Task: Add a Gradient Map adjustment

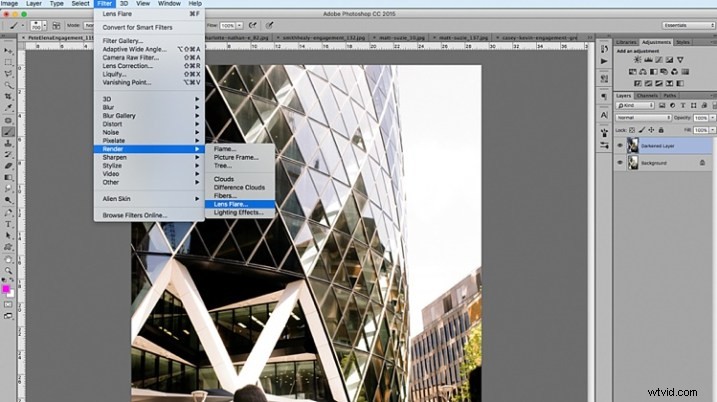Action: [x=680, y=84]
